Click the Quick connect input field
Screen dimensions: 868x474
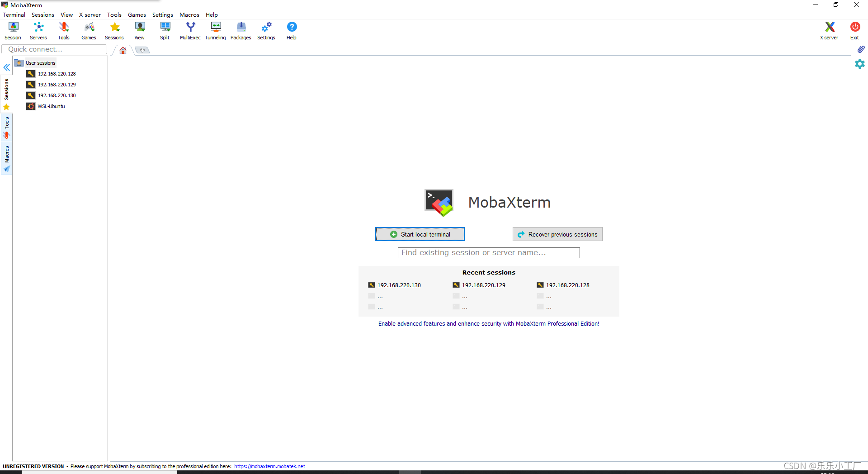point(54,49)
